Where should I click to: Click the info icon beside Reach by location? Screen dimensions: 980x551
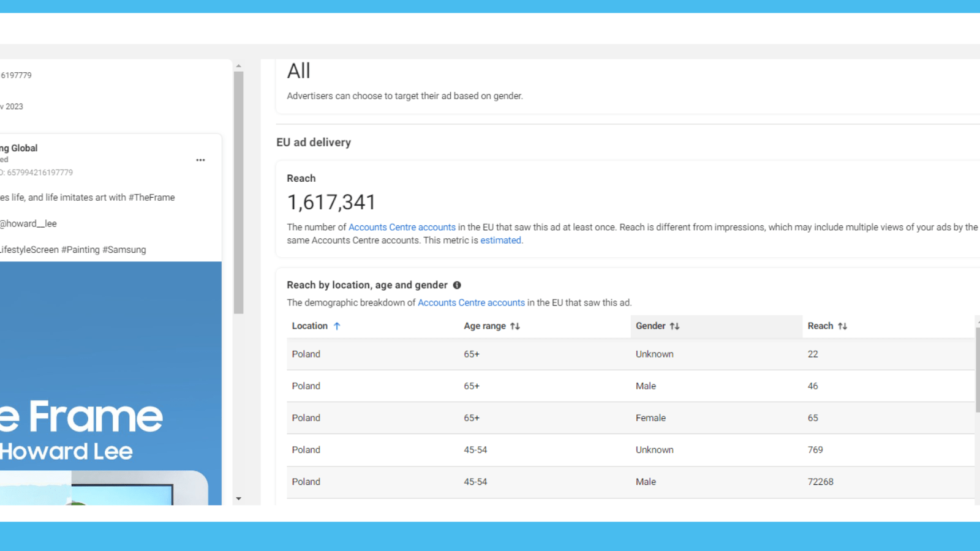[457, 285]
